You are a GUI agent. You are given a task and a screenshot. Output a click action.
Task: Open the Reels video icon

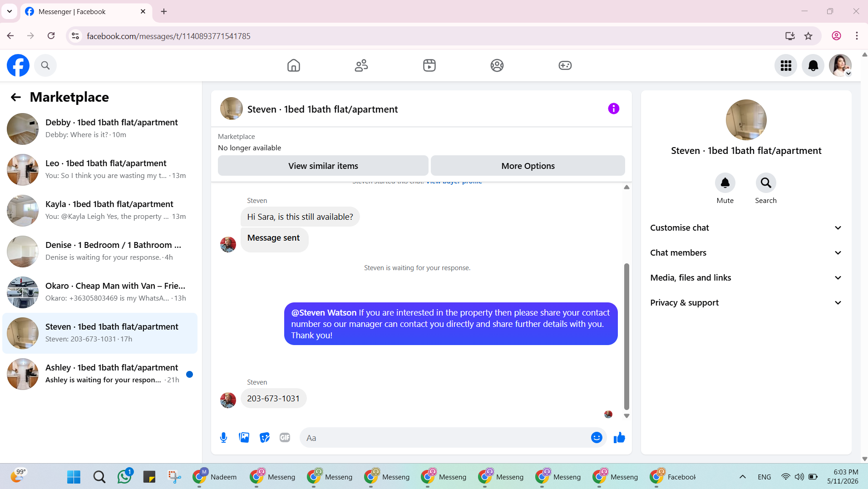click(429, 65)
